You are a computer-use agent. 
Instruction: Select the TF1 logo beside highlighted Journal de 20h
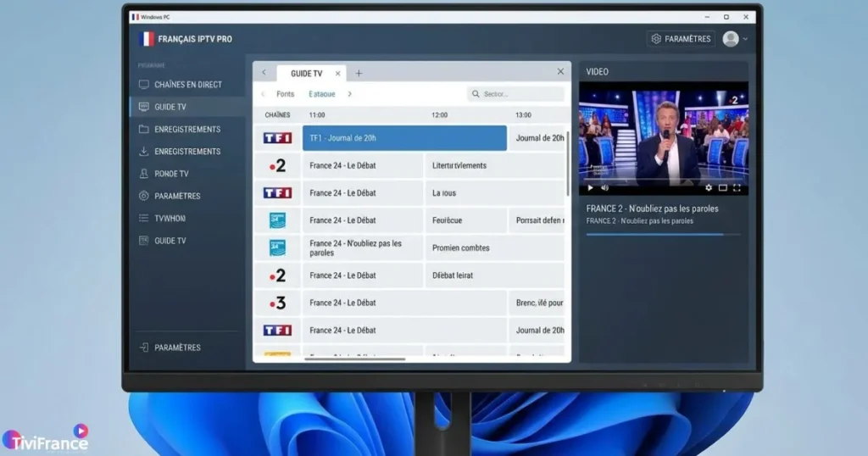coord(277,138)
